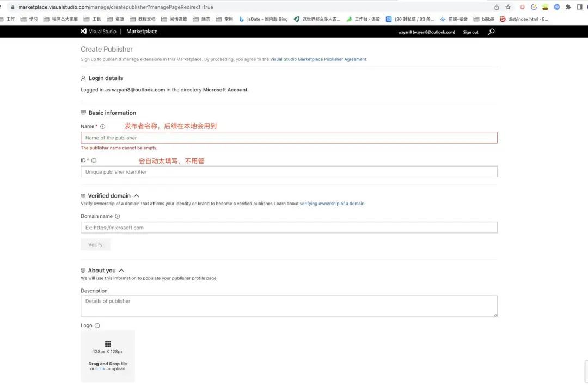This screenshot has height=387, width=588.
Task: Click the wzyan8 account name in header
Action: click(x=426, y=32)
